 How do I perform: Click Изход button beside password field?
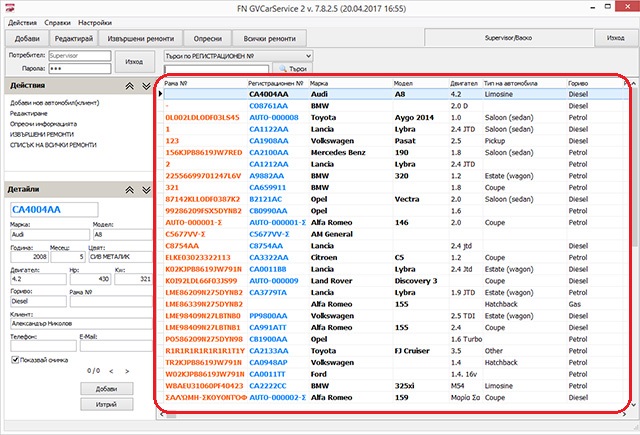[134, 62]
